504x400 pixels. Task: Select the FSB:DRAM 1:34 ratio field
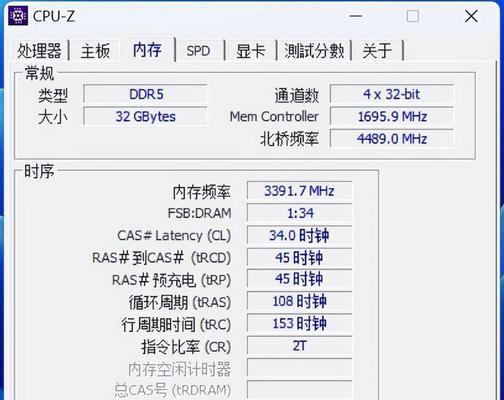(x=299, y=213)
